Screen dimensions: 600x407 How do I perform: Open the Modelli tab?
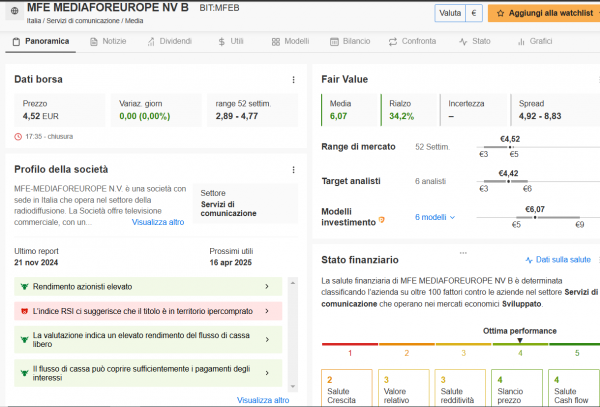[290, 41]
